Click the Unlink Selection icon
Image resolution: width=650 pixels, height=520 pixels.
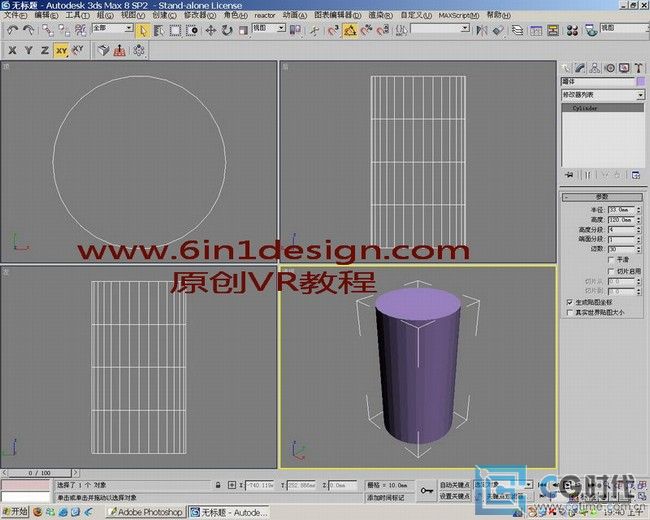64,30
